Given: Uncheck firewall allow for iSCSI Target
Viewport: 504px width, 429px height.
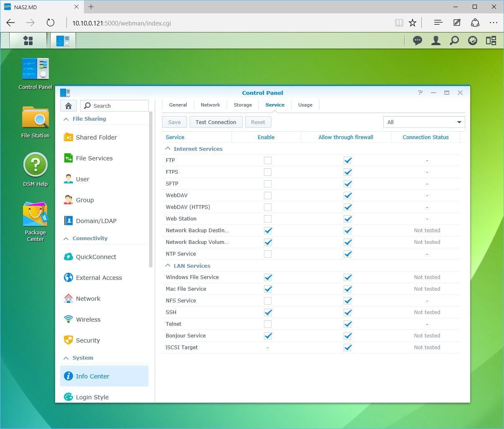Looking at the screenshot, I should pos(347,348).
